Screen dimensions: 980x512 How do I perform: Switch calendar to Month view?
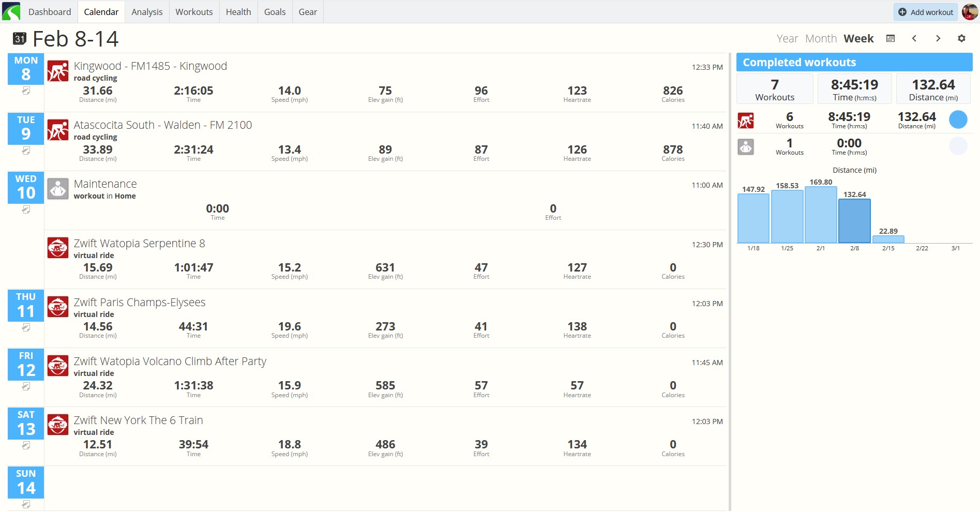click(x=821, y=39)
